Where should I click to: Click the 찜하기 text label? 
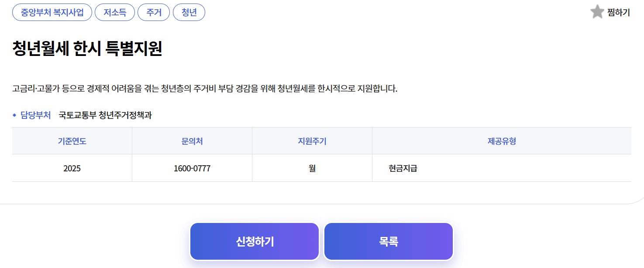(617, 12)
